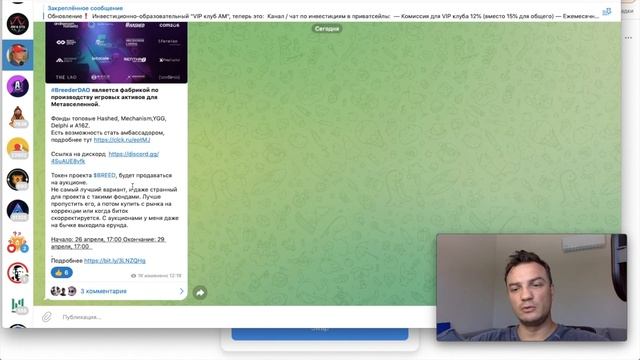The width and height of the screenshot is (640, 360).
Task: Click the blue button in the background window
Action: pos(320,333)
